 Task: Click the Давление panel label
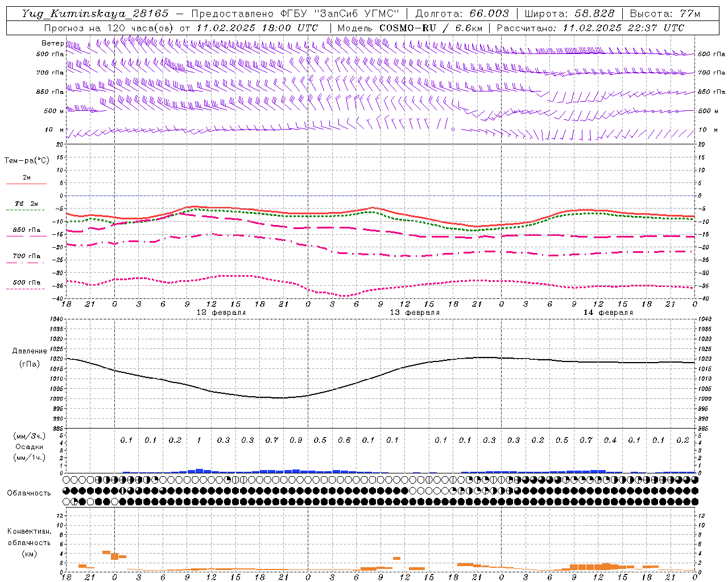[30, 351]
